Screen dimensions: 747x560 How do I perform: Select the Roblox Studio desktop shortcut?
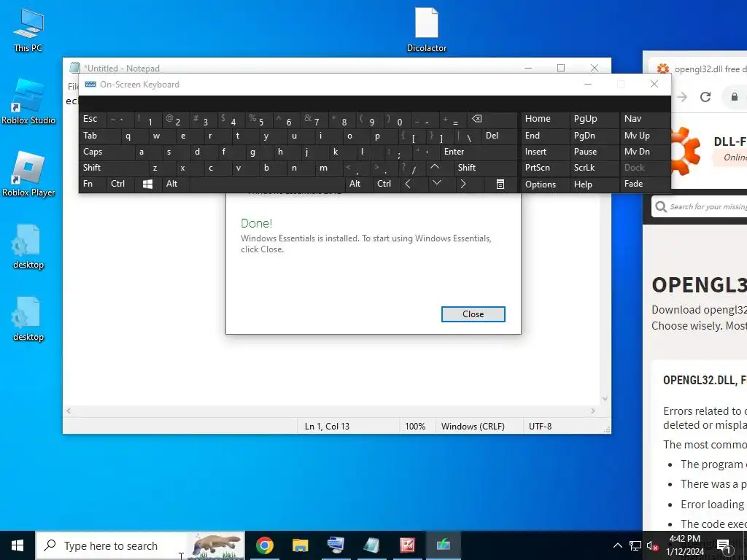click(x=28, y=101)
